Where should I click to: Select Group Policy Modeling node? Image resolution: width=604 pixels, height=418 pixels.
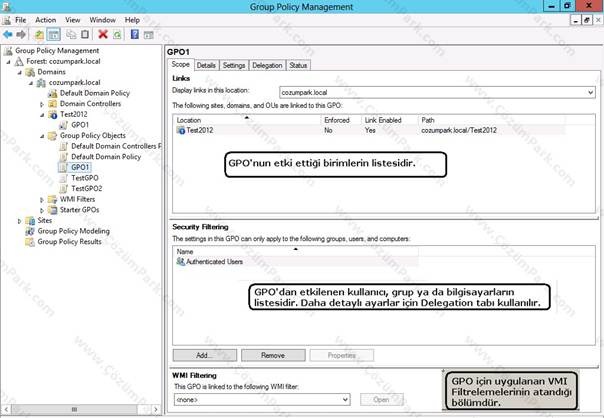tap(73, 231)
